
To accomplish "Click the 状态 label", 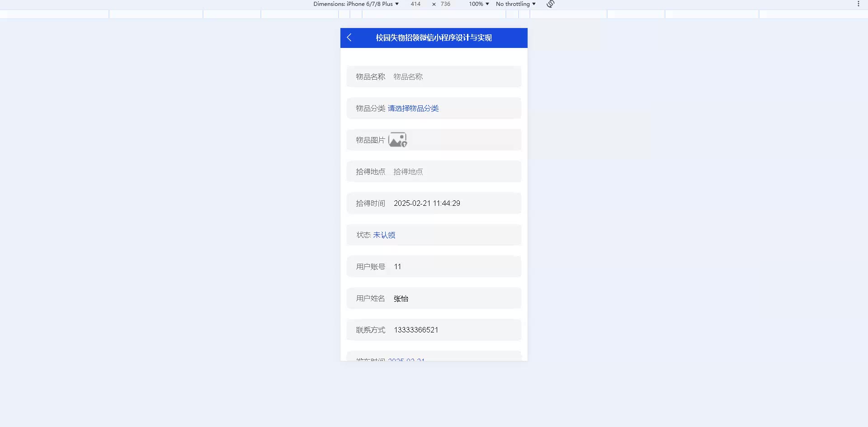I will pyautogui.click(x=363, y=235).
